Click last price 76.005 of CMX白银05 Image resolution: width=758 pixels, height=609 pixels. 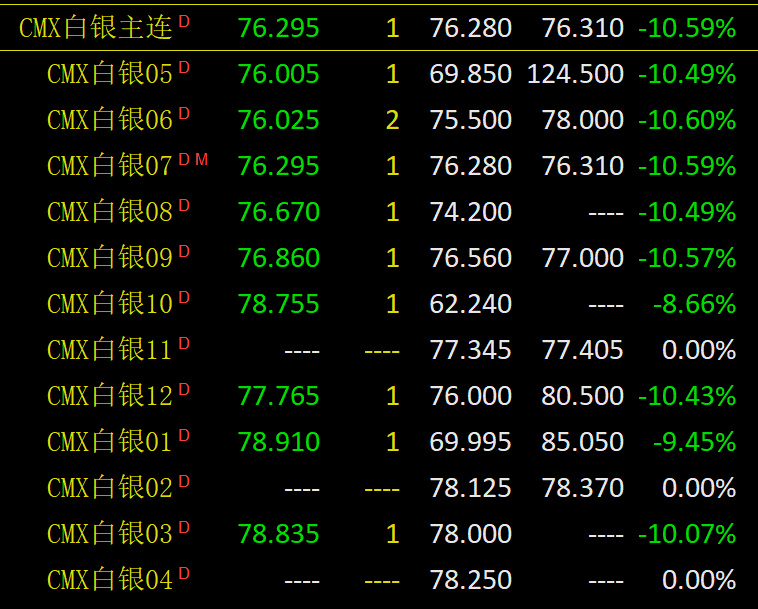click(x=278, y=74)
